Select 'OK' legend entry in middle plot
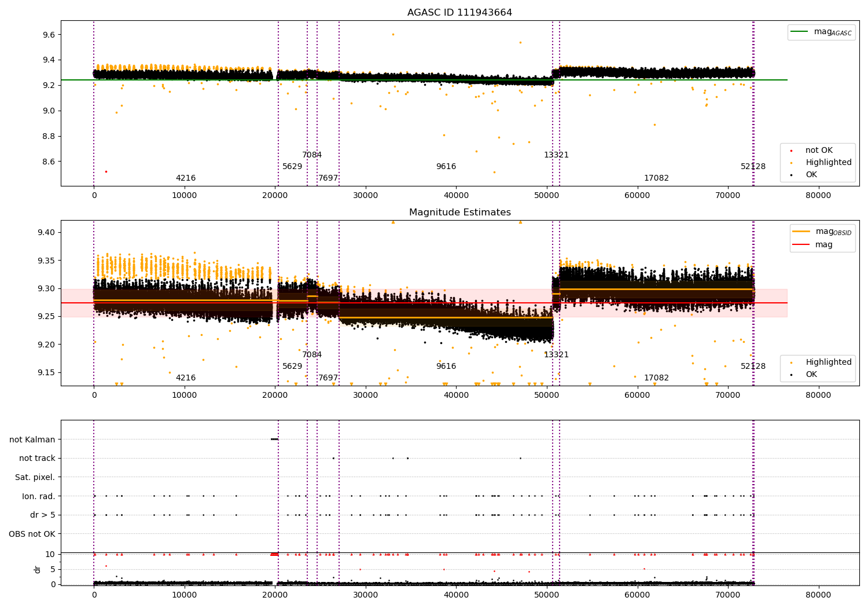This screenshot has height=608, width=868. coord(804,375)
